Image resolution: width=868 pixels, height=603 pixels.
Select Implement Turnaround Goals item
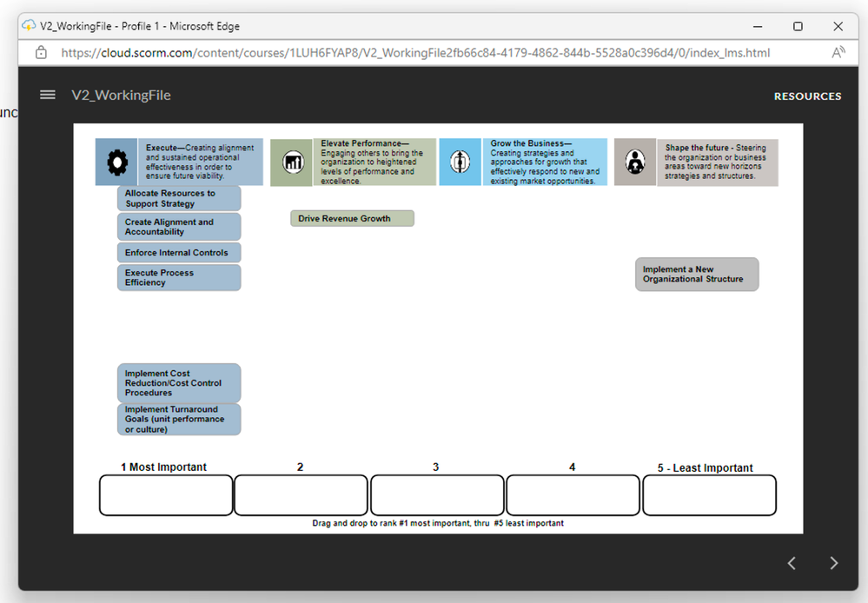179,419
